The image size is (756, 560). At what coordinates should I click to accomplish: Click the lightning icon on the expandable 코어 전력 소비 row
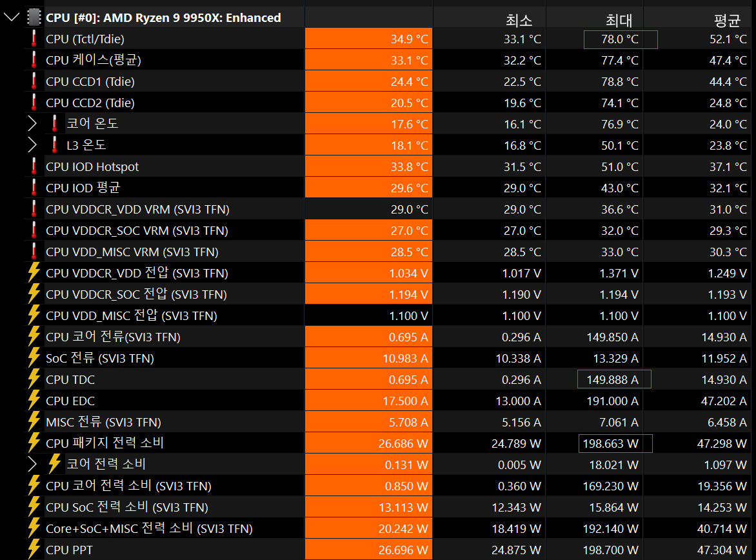pyautogui.click(x=54, y=465)
